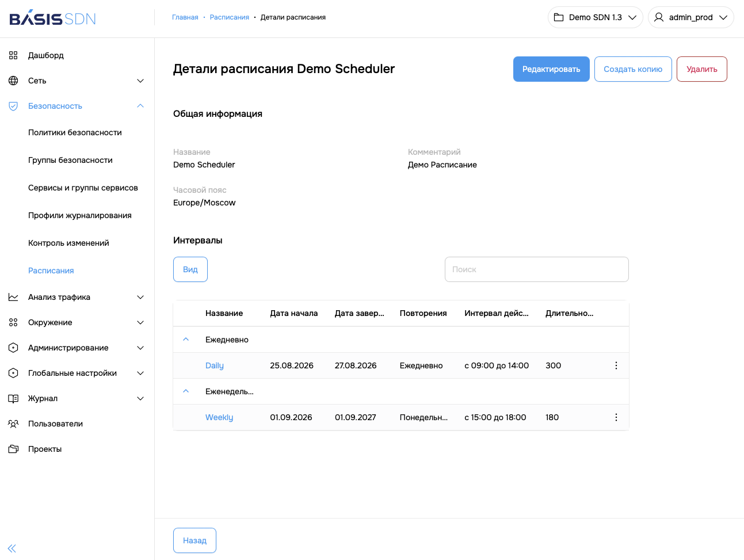This screenshot has width=744, height=560.
Task: Open the three-dot menu for Weekly row
Action: point(616,417)
